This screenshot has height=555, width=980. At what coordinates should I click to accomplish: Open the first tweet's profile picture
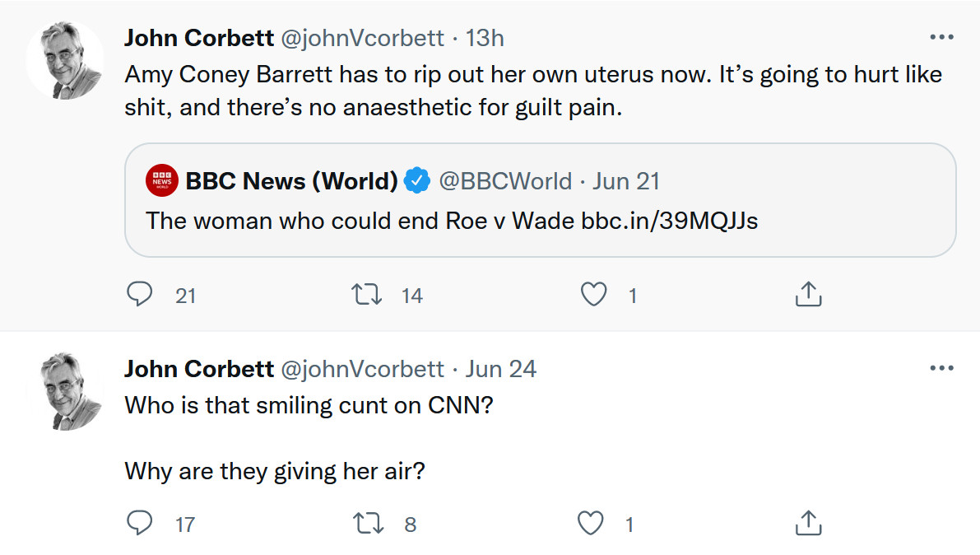65,62
